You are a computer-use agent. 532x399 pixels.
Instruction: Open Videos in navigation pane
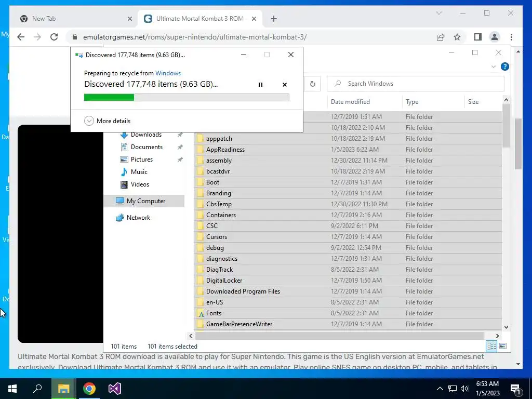tap(140, 184)
